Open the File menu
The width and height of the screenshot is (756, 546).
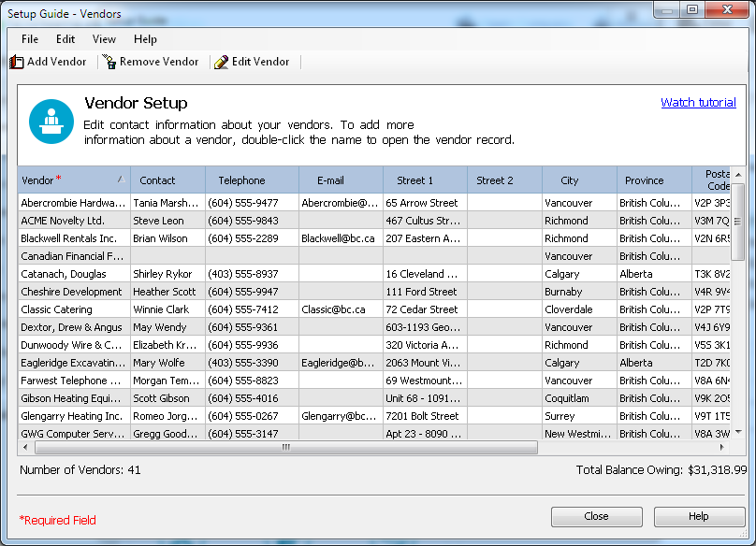[x=30, y=39]
